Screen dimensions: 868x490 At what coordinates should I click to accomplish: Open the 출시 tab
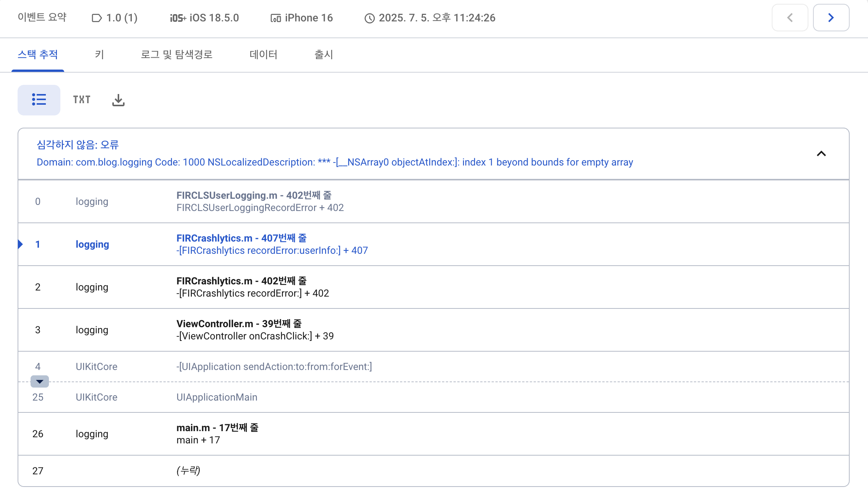pos(324,55)
